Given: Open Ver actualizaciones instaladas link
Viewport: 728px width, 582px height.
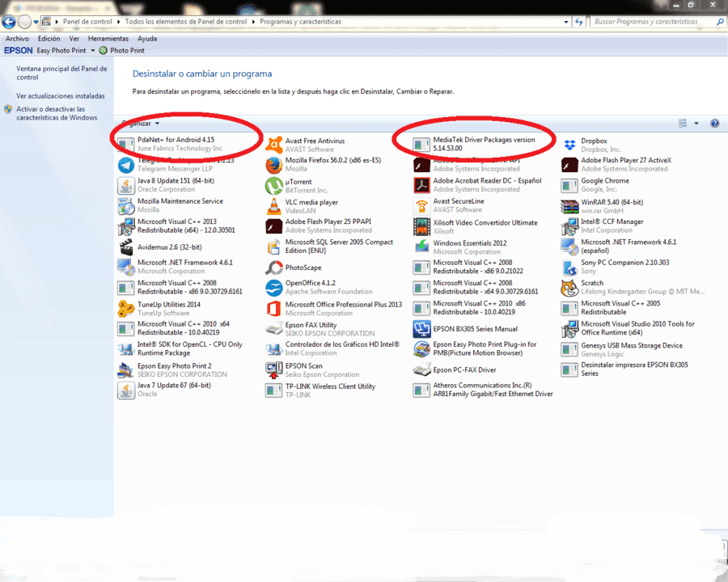Looking at the screenshot, I should (61, 96).
